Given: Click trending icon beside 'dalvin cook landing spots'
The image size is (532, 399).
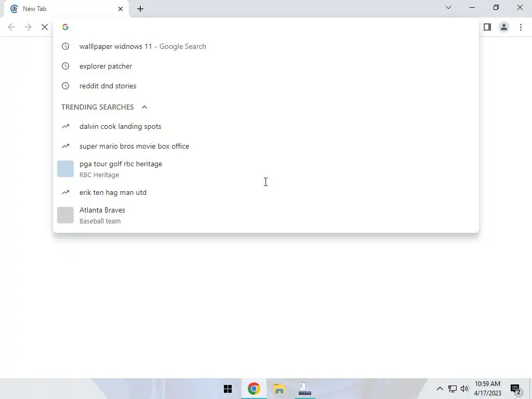Looking at the screenshot, I should [x=65, y=127].
